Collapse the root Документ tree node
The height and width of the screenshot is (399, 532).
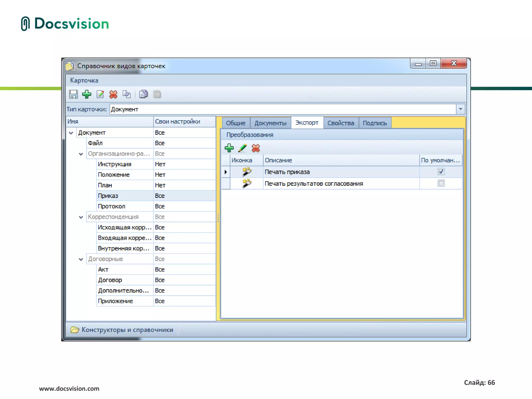click(71, 133)
